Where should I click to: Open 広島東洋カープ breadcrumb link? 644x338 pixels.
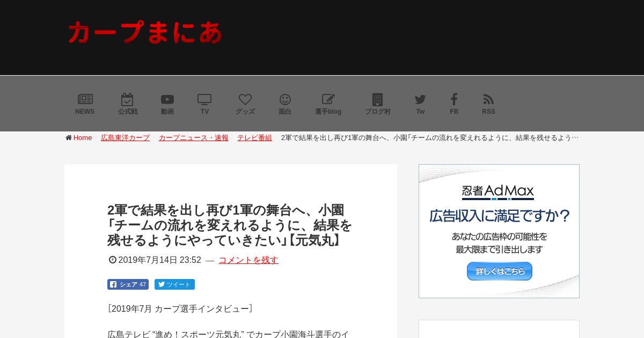[125, 138]
